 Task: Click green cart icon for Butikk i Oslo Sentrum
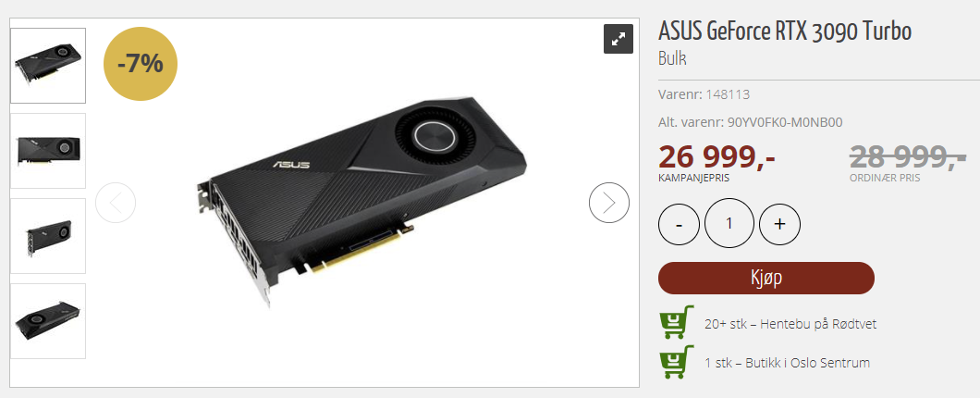pos(676,362)
